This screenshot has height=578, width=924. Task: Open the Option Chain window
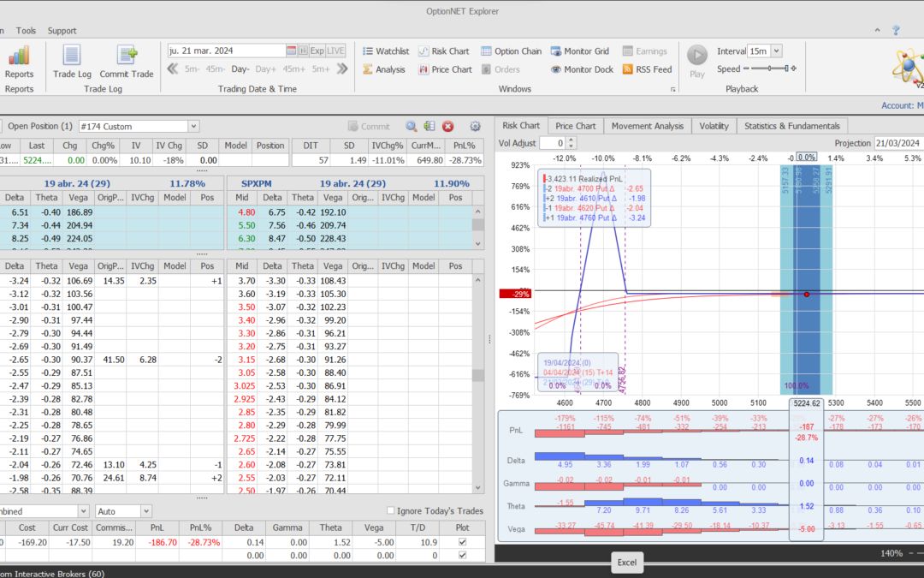point(511,51)
